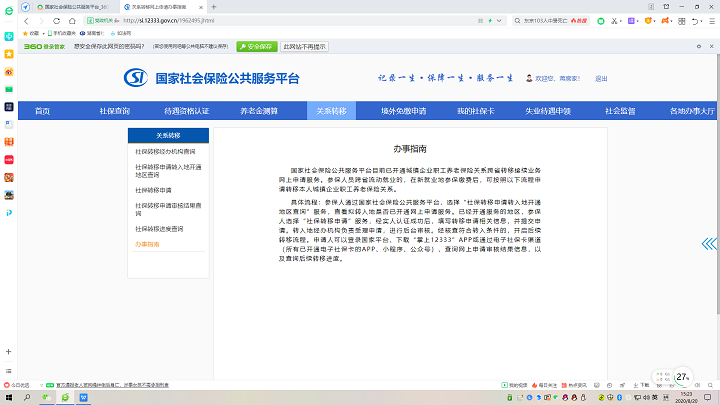Select the 社保查询 navigation menu
The height and width of the screenshot is (405, 720).
114,111
